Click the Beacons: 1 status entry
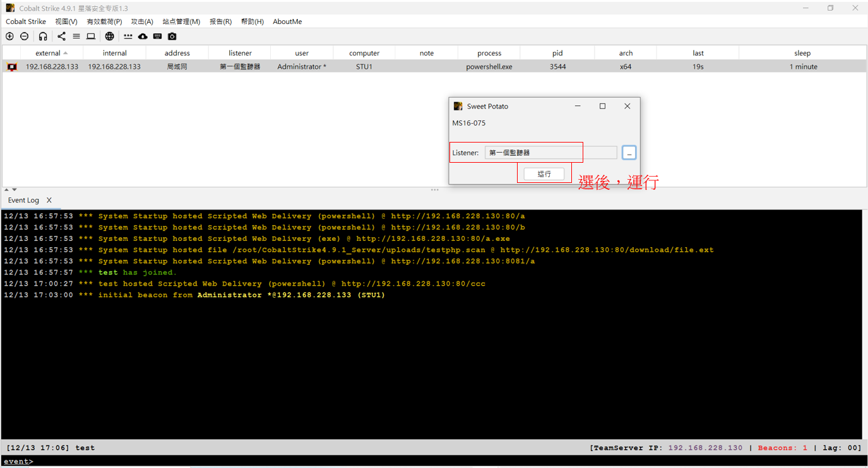This screenshot has width=868, height=468. [x=783, y=448]
